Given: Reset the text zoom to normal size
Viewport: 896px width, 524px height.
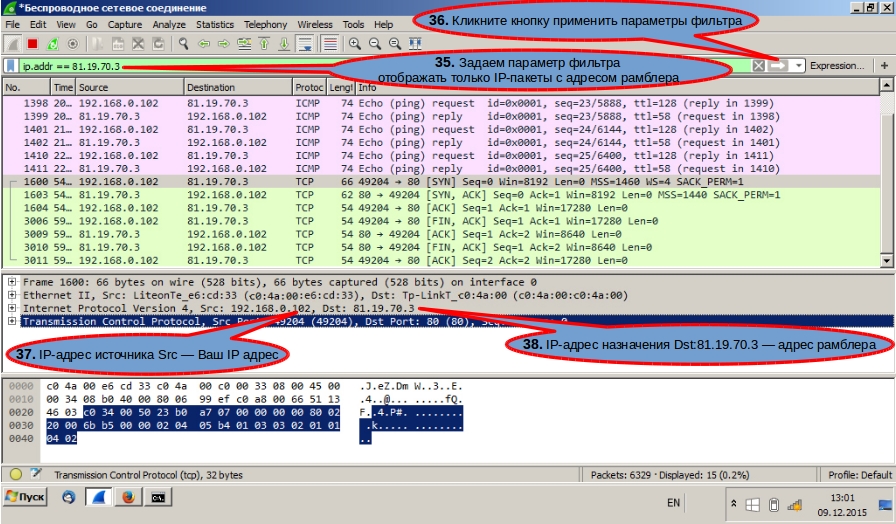Looking at the screenshot, I should [395, 44].
